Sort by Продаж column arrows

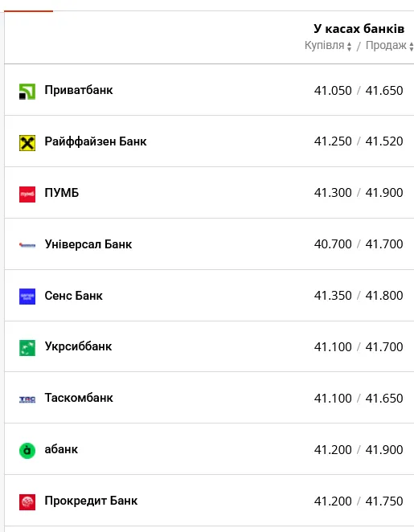click(411, 46)
